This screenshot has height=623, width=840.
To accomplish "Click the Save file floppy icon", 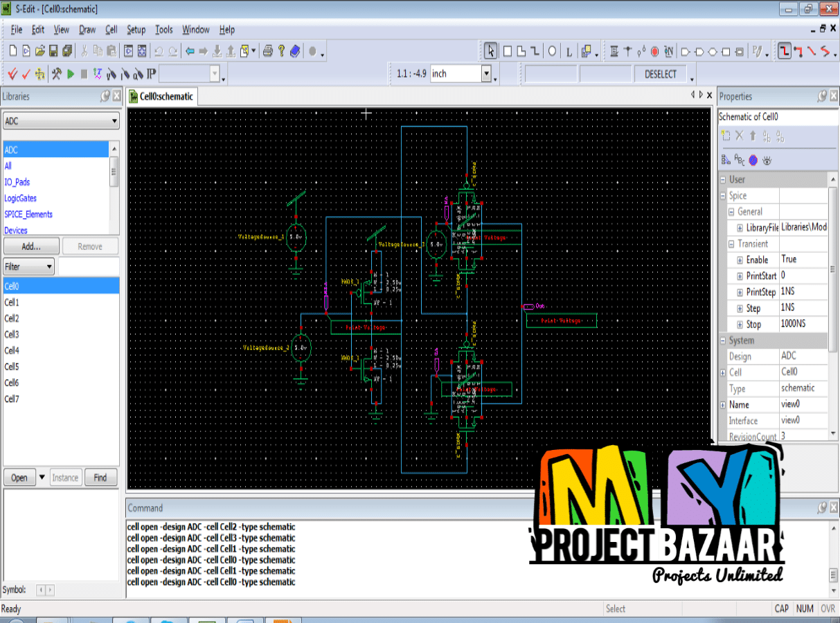I will pos(53,51).
